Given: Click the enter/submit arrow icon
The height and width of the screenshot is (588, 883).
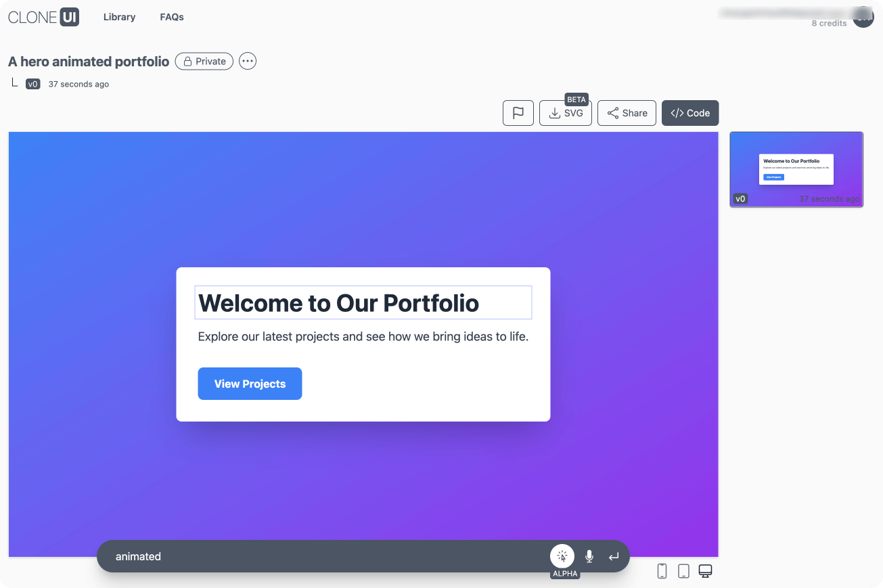Looking at the screenshot, I should coord(614,556).
